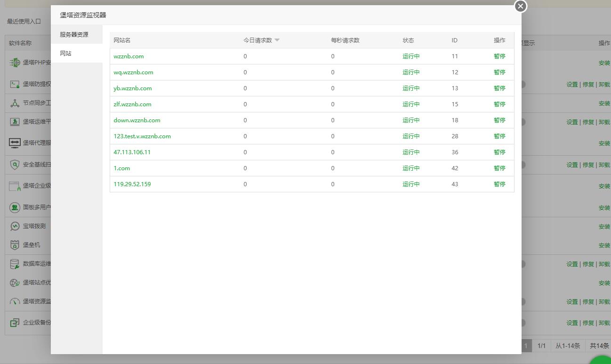The width and height of the screenshot is (611, 364).
Task: Click ID value 43 in table
Action: coord(455,184)
